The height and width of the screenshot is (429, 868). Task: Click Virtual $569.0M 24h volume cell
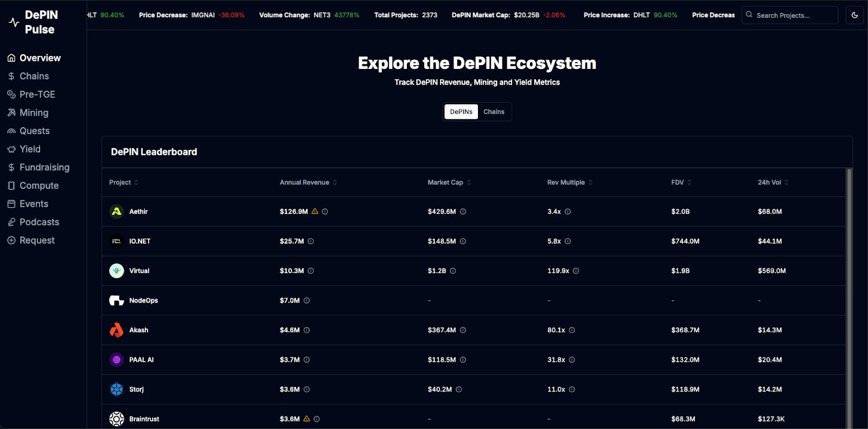pyautogui.click(x=772, y=271)
